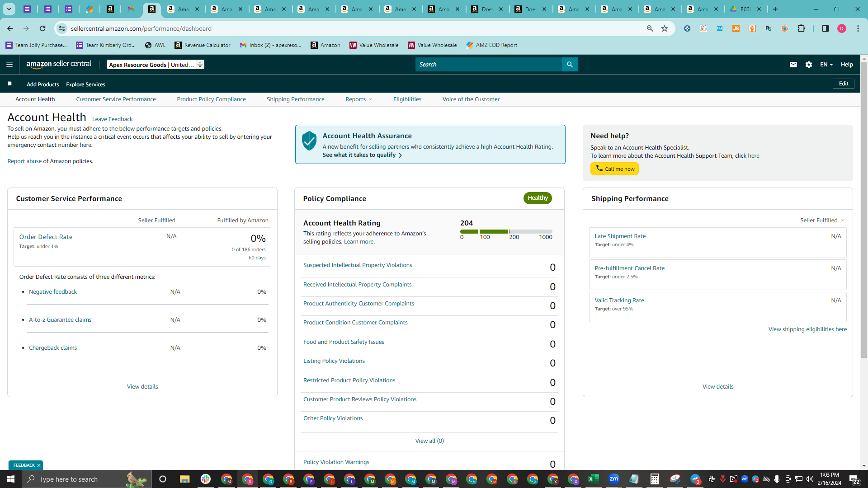Expand the Reports dropdown menu
The image size is (868, 488).
coord(359,99)
